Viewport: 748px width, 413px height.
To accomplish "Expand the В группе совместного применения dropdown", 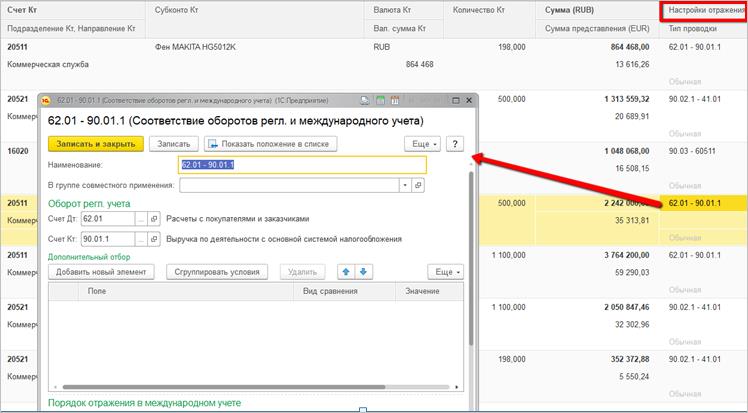I will point(405,185).
